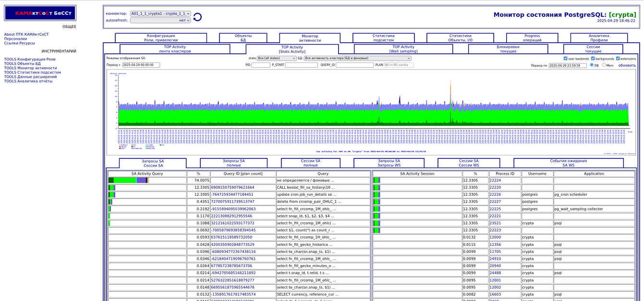Open the БД cluster activity dropdown
The height and width of the screenshot is (301, 644).
point(357,59)
